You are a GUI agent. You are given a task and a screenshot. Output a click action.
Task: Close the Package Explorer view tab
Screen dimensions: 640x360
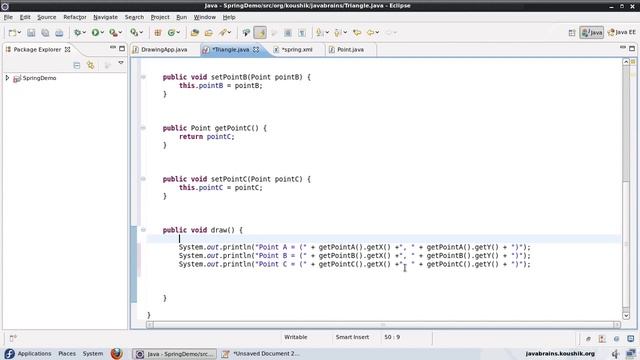(68, 49)
